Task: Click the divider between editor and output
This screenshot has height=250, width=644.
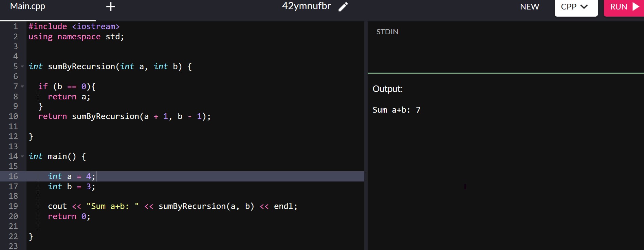Action: point(366,136)
